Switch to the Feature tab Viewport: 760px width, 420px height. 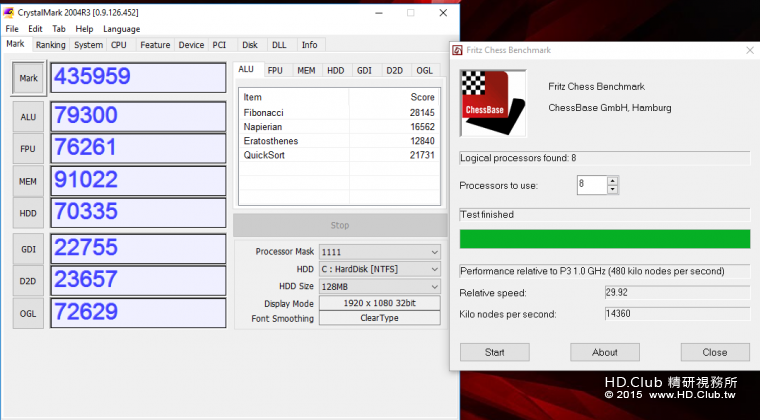pyautogui.click(x=155, y=45)
